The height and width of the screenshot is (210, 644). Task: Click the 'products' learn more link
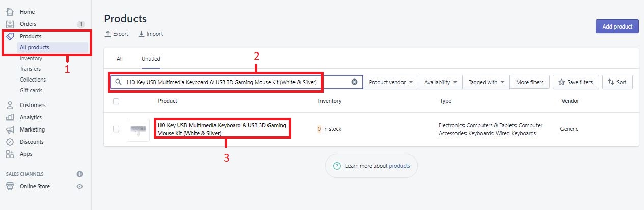(x=399, y=166)
